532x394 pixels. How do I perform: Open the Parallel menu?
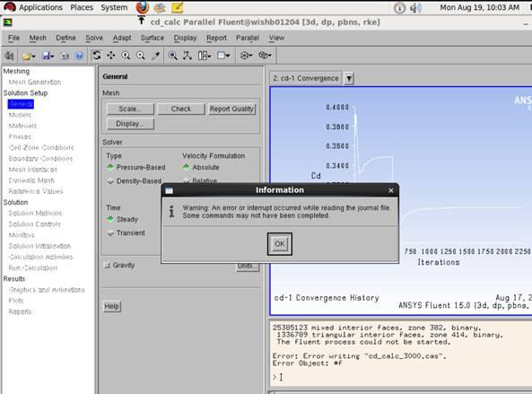tap(248, 38)
